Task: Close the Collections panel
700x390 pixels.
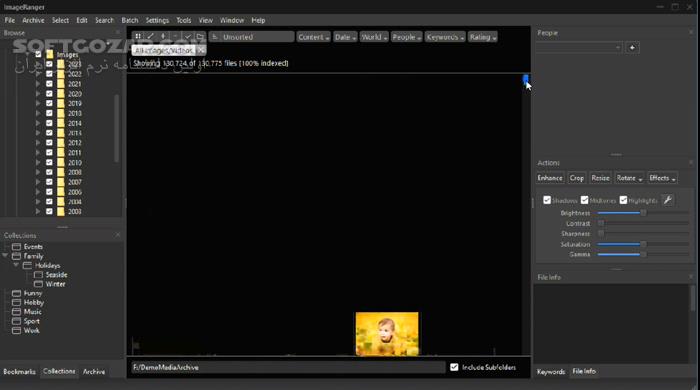Action: pyautogui.click(x=118, y=235)
